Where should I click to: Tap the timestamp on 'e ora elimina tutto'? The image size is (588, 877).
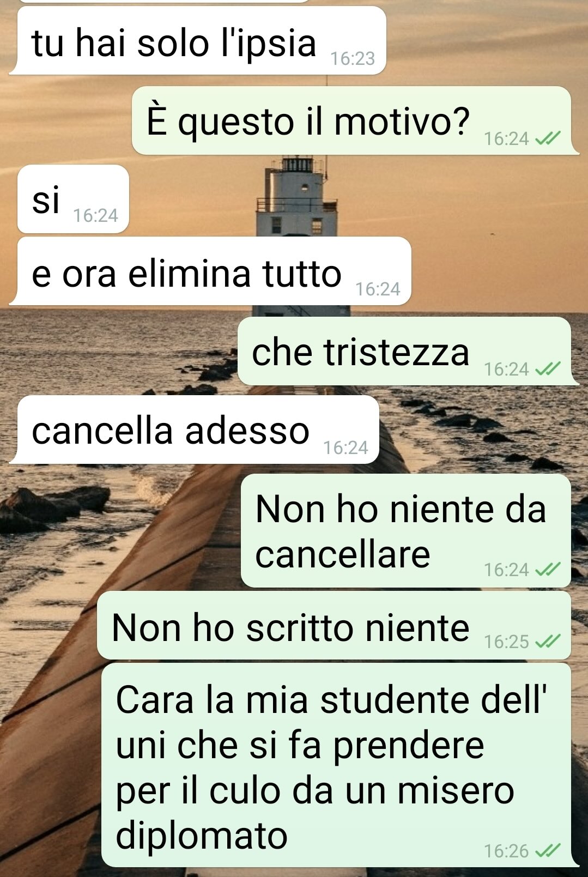378,289
